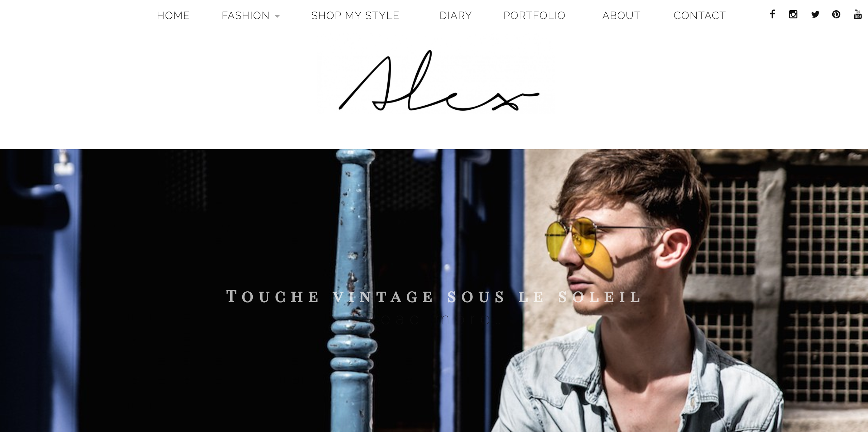Image resolution: width=868 pixels, height=432 pixels.
Task: Open the Contact page link
Action: [699, 16]
